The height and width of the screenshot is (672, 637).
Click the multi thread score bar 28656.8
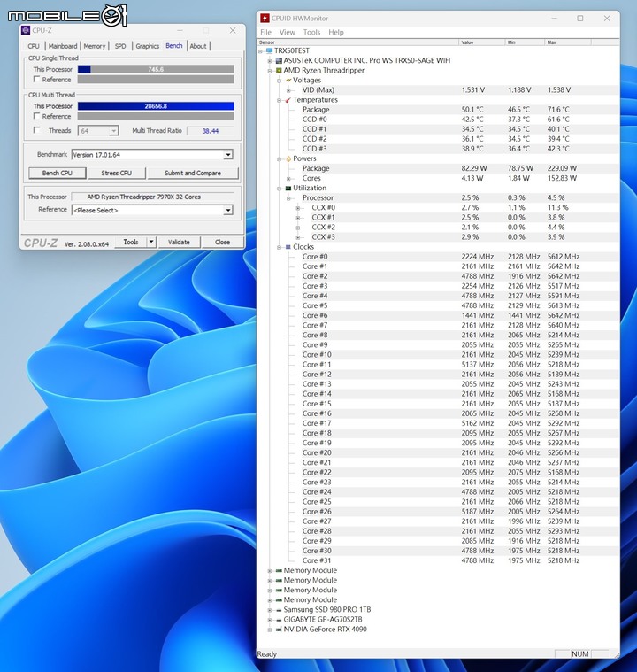click(x=156, y=106)
